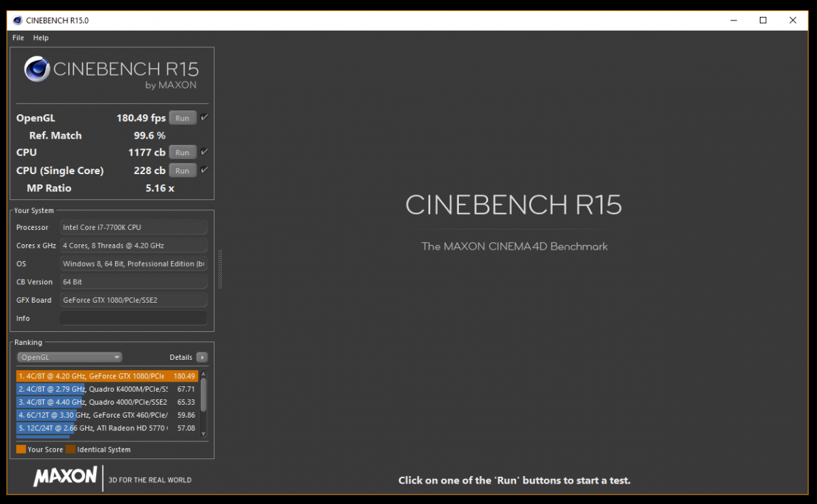Click the Cores x GHz field
The width and height of the screenshot is (817, 504).
133,246
